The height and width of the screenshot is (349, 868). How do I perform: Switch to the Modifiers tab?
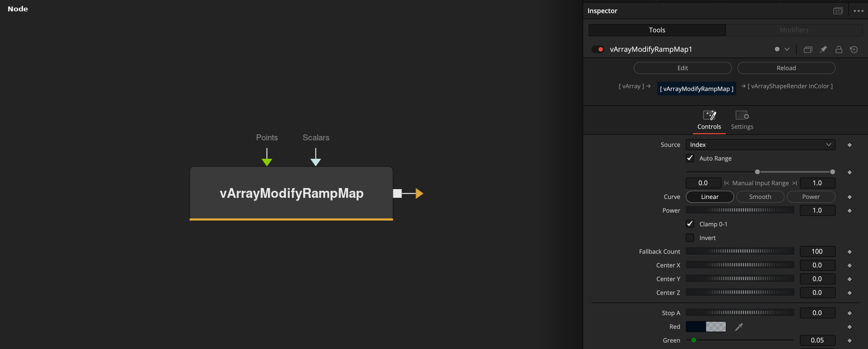tap(794, 30)
